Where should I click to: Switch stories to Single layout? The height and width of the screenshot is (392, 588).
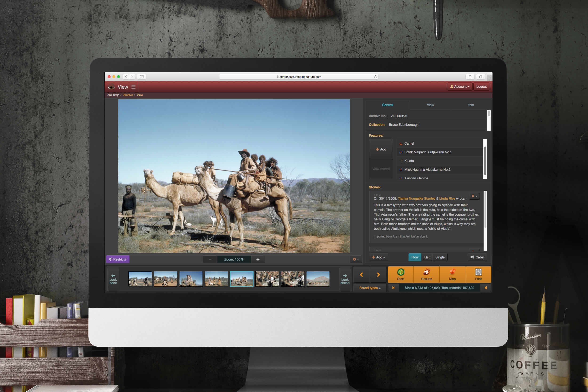(440, 257)
